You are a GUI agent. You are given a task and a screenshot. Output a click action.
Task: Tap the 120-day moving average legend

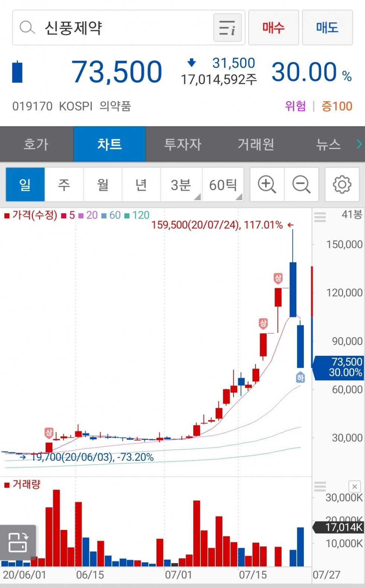coord(137,215)
